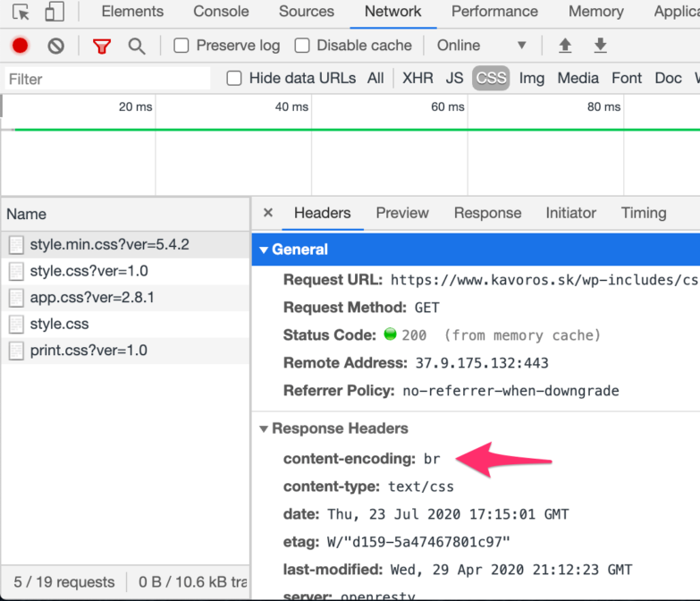Check the Disable cache option

(x=302, y=46)
